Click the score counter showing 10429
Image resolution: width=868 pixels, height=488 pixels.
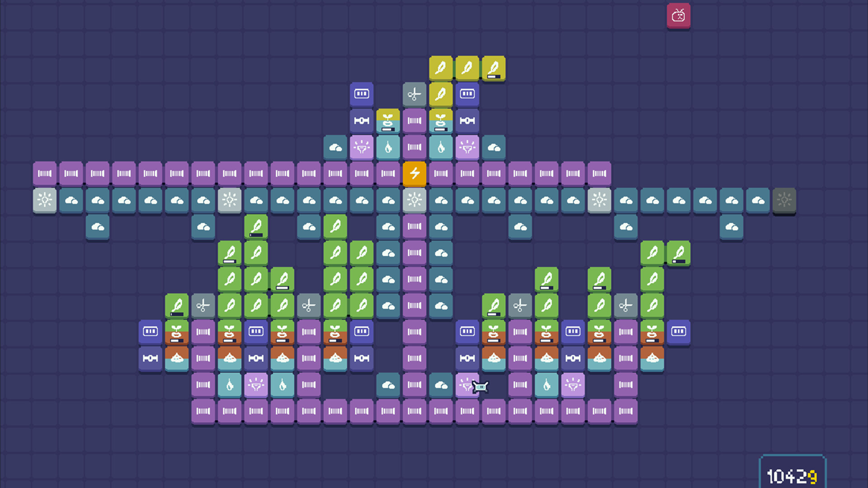pos(792,476)
